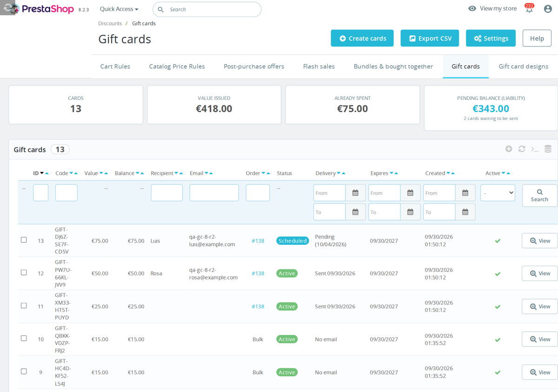Screen dimensions: 558x392
Task: Focus the Order filter field
Action: (258, 193)
